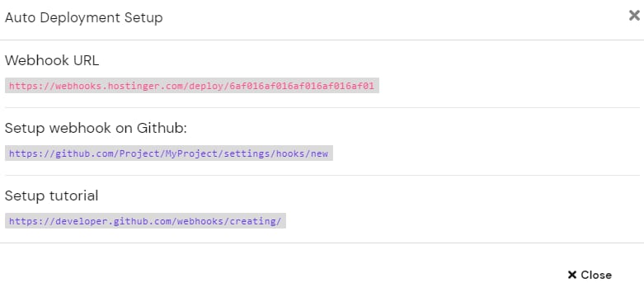Click the word "Github:" in the second heading
The height and width of the screenshot is (297, 644).
tap(162, 128)
